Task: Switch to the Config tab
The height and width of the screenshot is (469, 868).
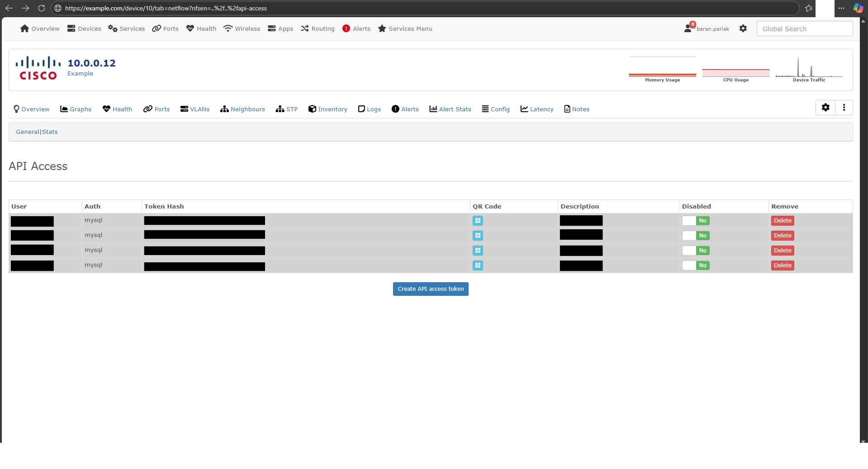Action: click(x=496, y=109)
